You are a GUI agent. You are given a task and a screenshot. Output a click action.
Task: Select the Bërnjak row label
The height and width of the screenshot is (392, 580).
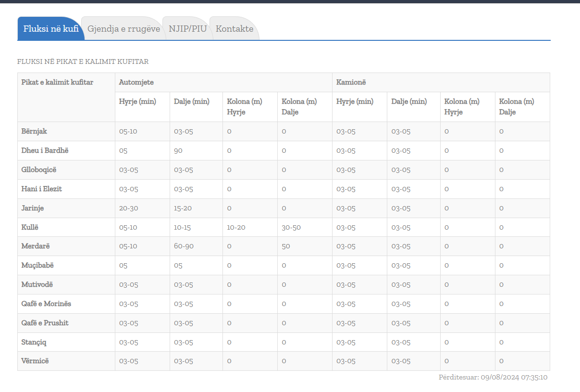tap(34, 131)
